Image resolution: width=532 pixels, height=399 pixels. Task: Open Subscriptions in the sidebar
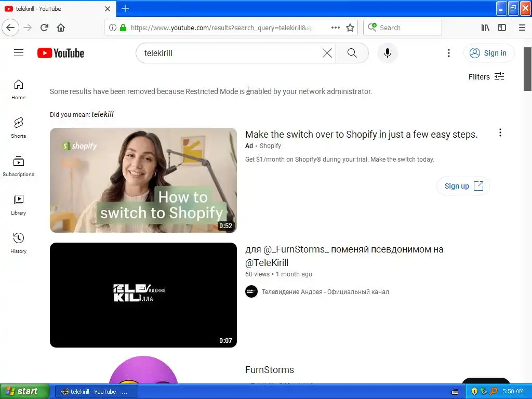coord(19,166)
